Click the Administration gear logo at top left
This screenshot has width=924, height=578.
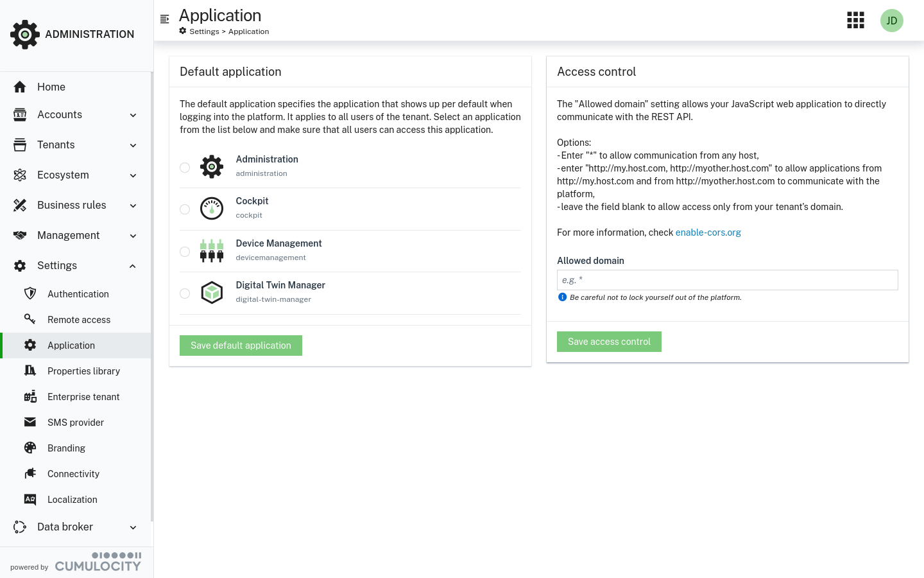(25, 34)
